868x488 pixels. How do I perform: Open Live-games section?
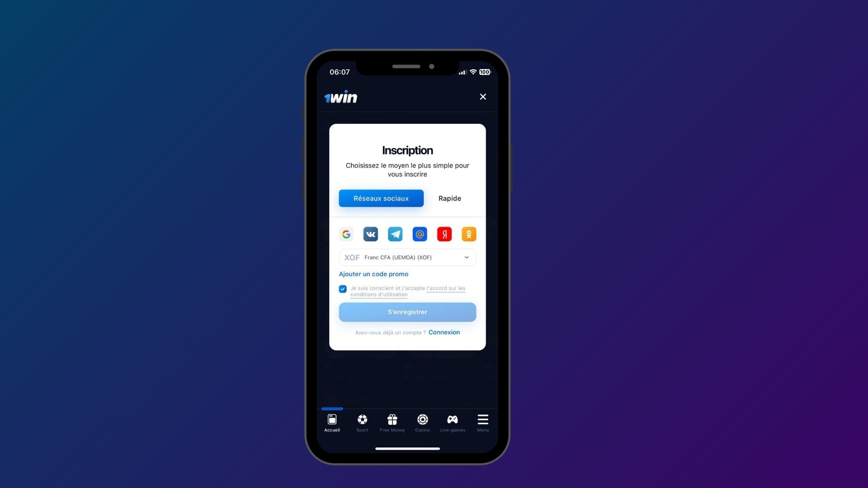coord(453,422)
